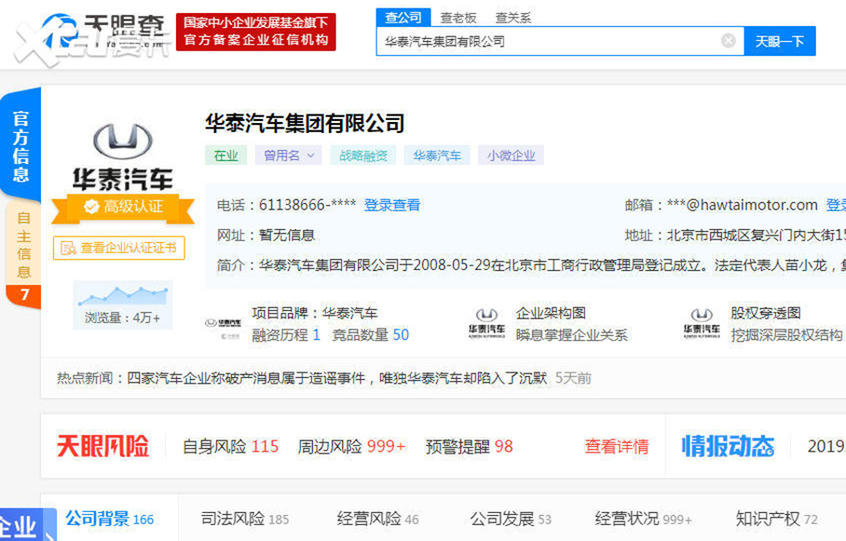This screenshot has height=541, width=846.
Task: Switch to the 查公司 search tab
Action: [x=403, y=17]
